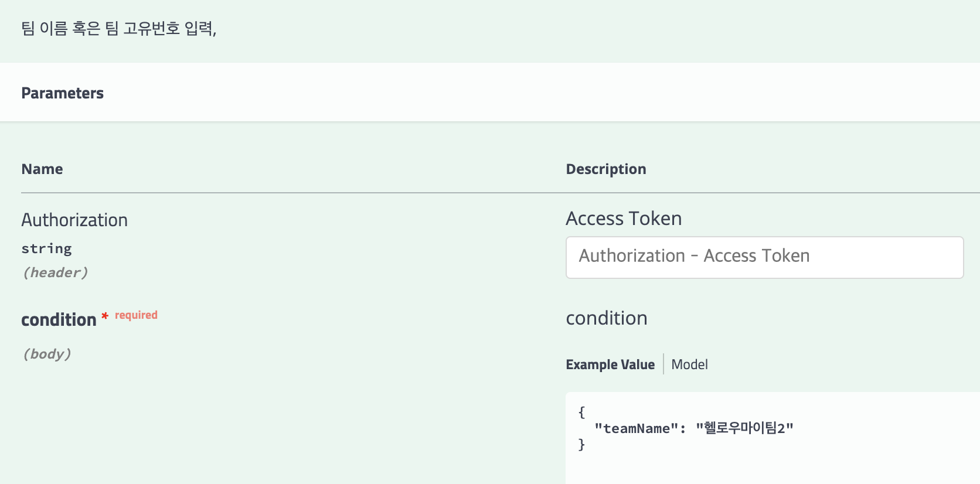Screen dimensions: 980x484
Task: Select the Authorization parameter name
Action: (x=74, y=220)
